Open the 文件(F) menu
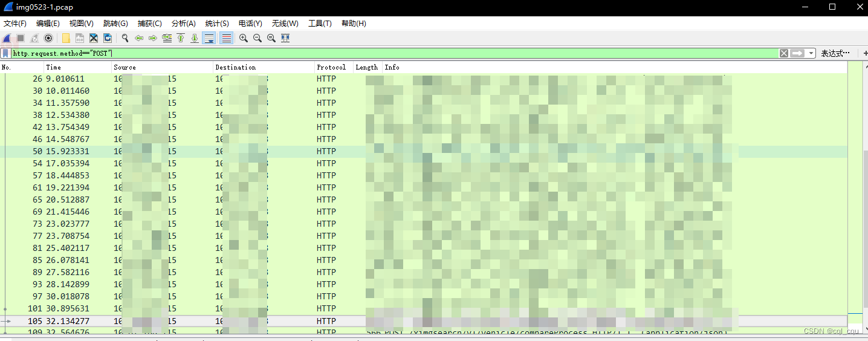The image size is (868, 341). (15, 24)
